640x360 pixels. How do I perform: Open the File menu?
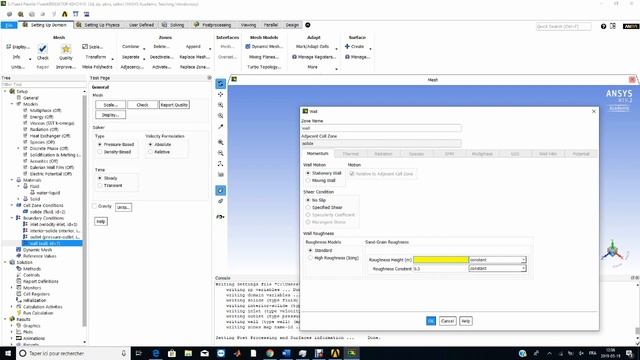(x=9, y=25)
